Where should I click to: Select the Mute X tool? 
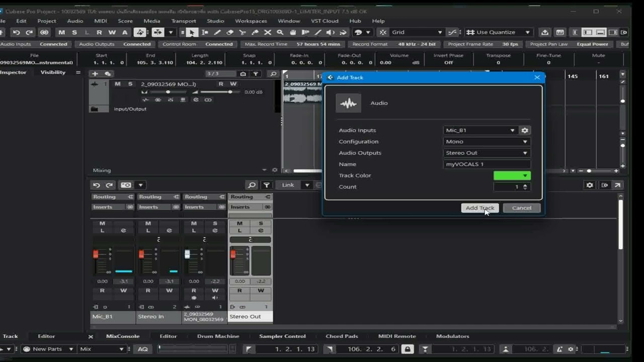click(x=268, y=32)
